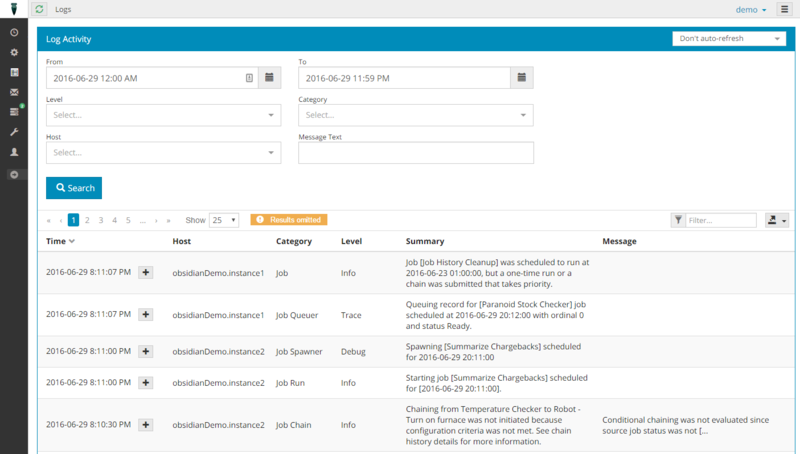The width and height of the screenshot is (800, 454).
Task: Expand the Job Chain log row
Action: (x=145, y=424)
